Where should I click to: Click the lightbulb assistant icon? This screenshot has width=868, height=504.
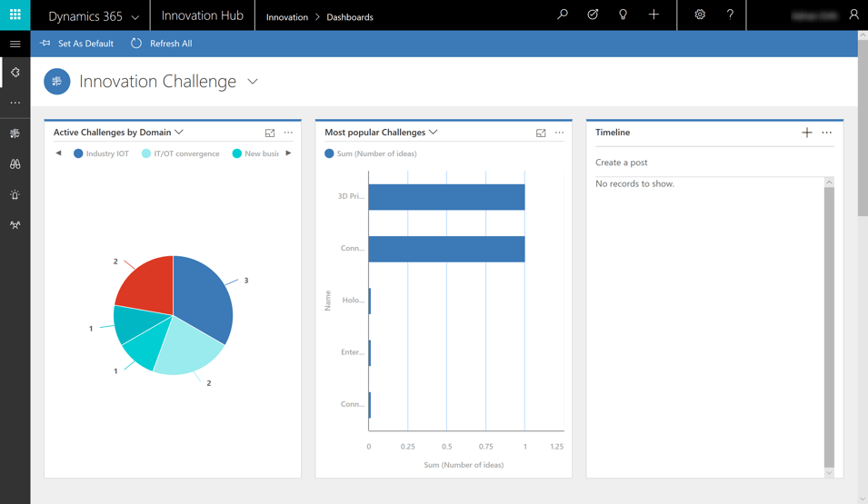(x=623, y=15)
